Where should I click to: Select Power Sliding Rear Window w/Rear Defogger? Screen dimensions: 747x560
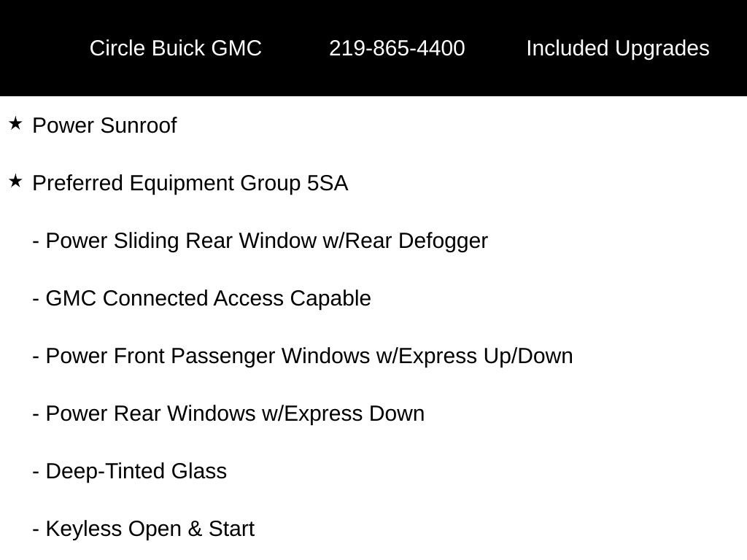pyautogui.click(x=266, y=241)
